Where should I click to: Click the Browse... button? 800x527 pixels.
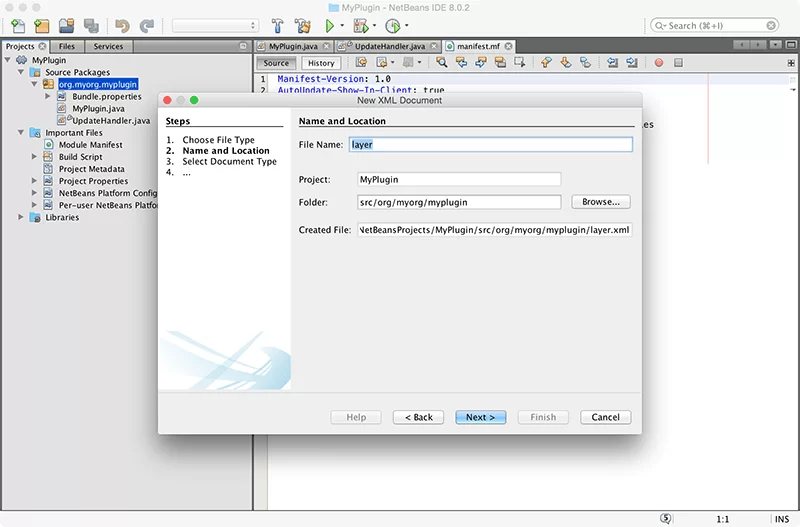point(601,202)
